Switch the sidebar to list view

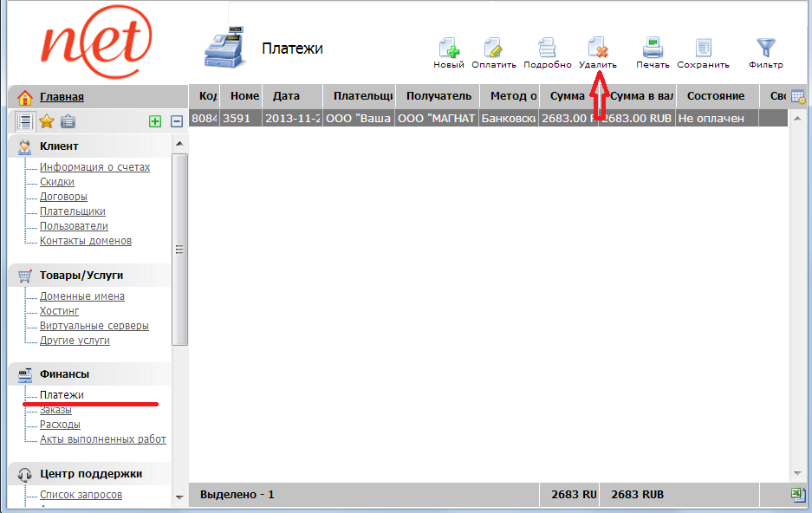(25, 121)
